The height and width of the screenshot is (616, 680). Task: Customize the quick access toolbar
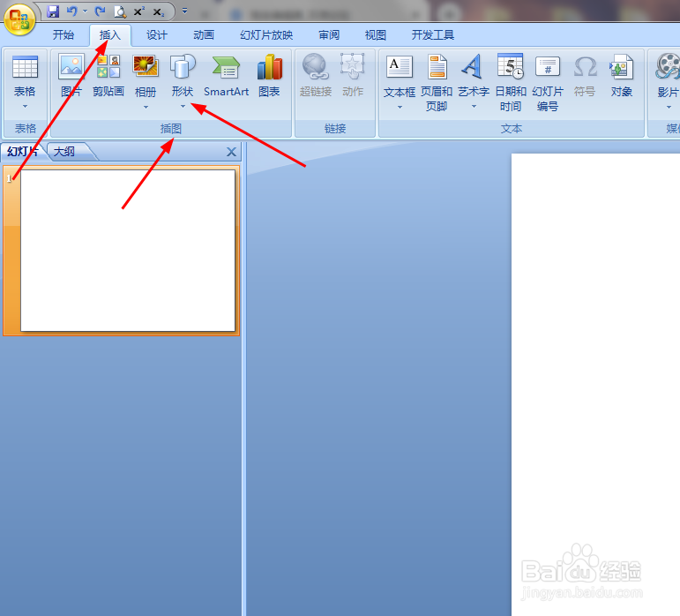pos(184,11)
